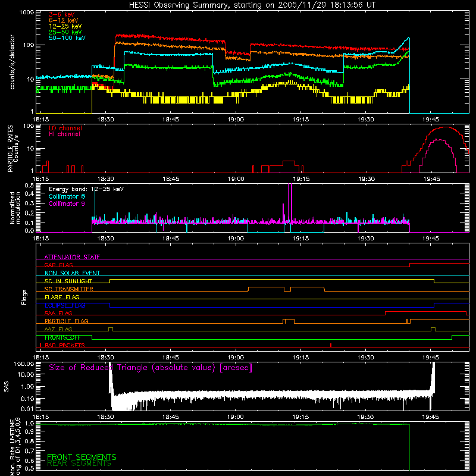Click the green 'FRONTS OFF' flag label
The width and height of the screenshot is (476, 476).
62,337
